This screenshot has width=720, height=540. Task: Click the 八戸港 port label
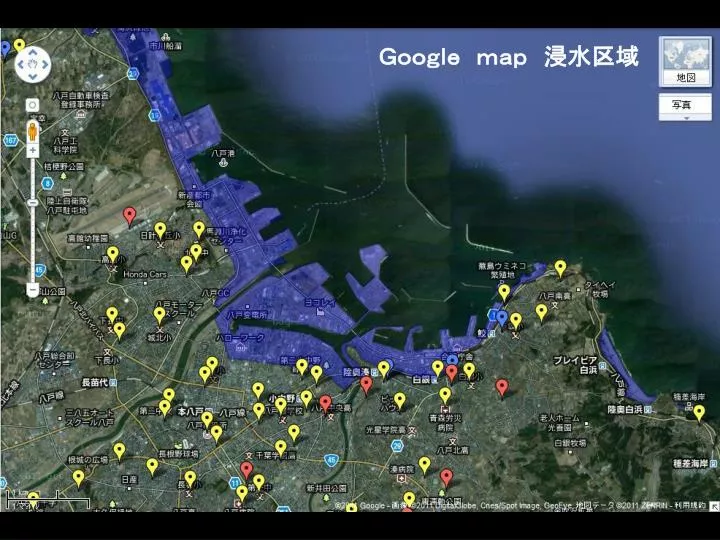223,152
